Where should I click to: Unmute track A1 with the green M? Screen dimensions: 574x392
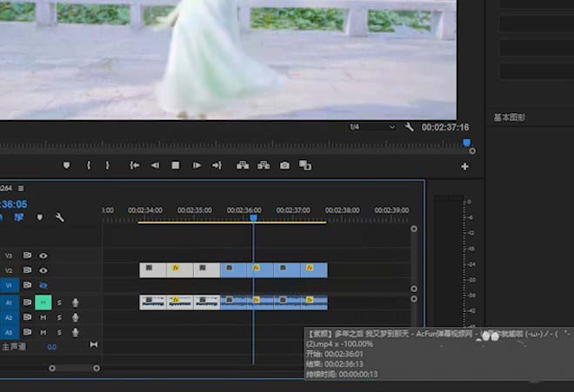pyautogui.click(x=43, y=302)
